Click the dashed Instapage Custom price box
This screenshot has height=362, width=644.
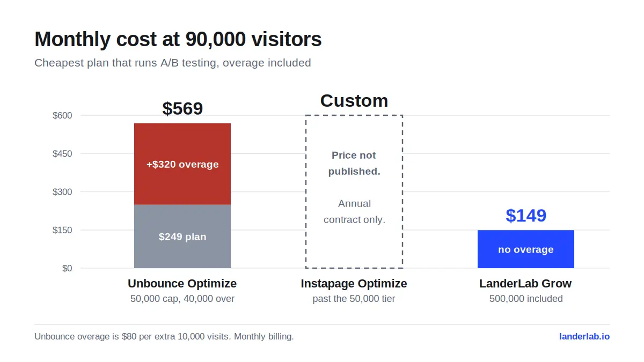tap(354, 191)
